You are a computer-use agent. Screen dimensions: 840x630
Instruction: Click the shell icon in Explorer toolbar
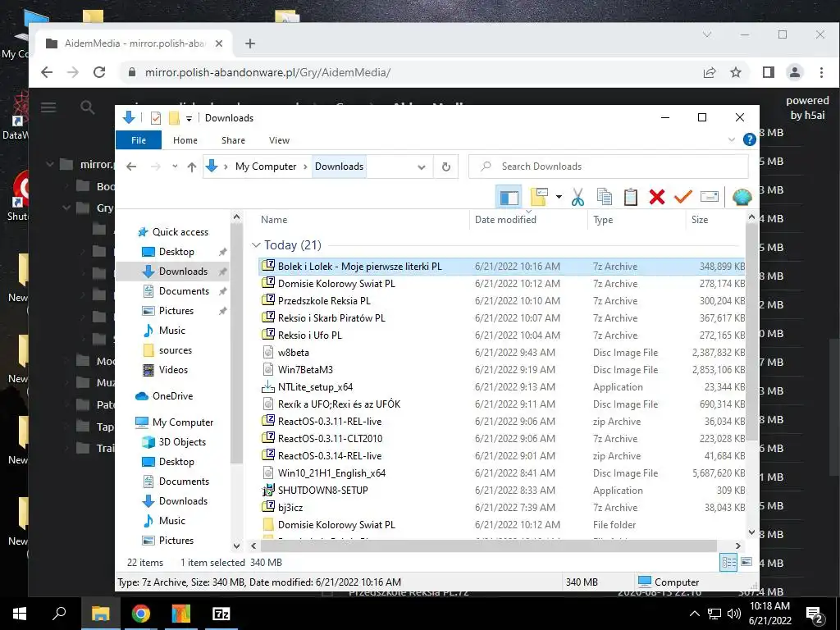pos(742,197)
